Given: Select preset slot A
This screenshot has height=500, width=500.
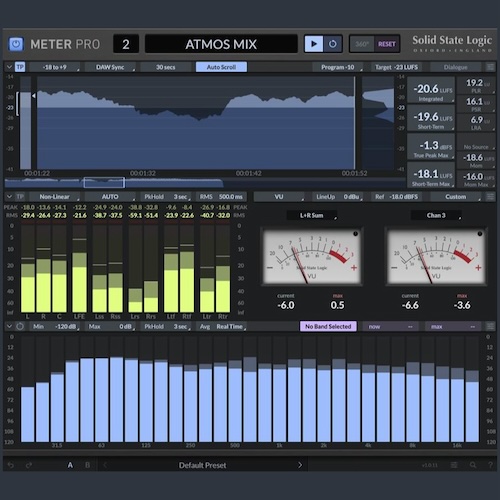Looking at the screenshot, I should 70,465.
